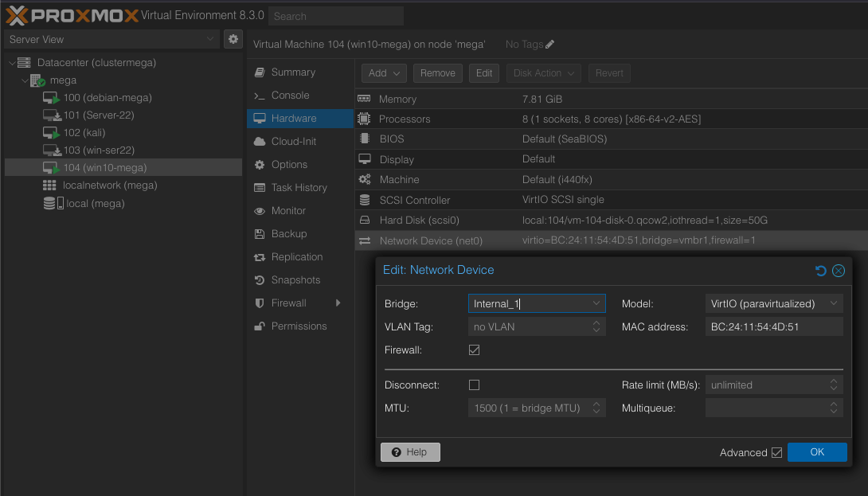Toggle the Advanced checkbox
Viewport: 868px width, 496px height.
tap(776, 453)
